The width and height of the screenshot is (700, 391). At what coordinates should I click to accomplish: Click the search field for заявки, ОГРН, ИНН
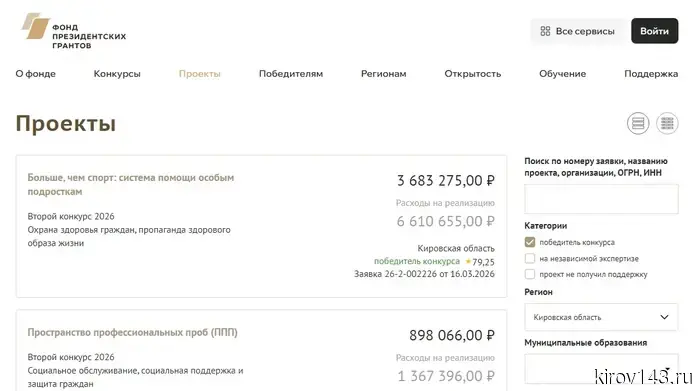click(601, 199)
